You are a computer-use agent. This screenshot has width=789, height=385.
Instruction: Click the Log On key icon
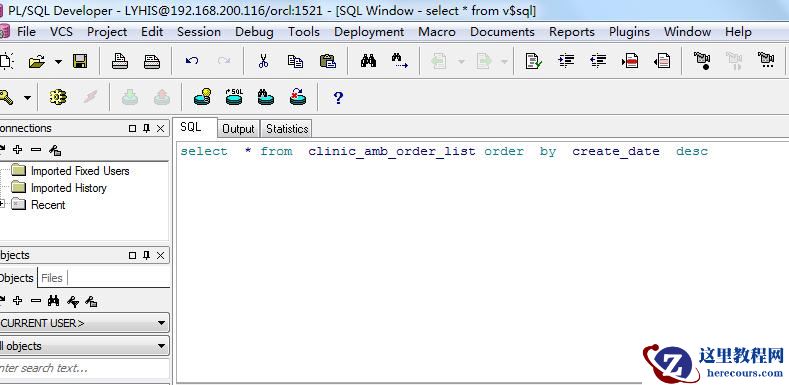pos(6,97)
